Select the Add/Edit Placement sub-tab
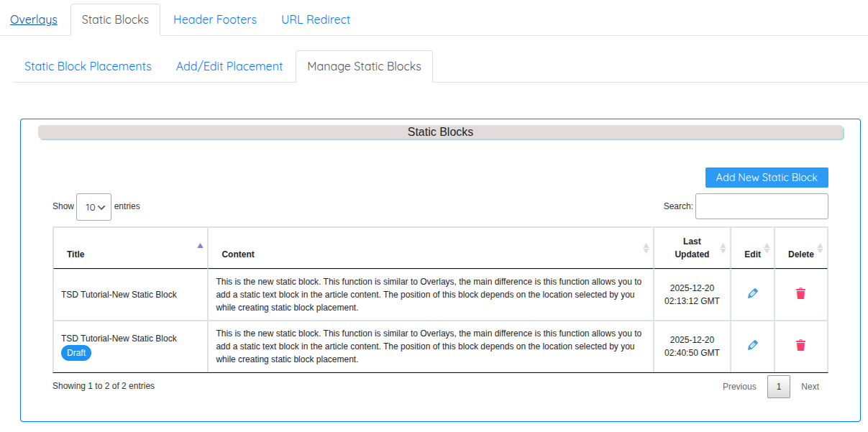This screenshot has height=432, width=868. (229, 66)
